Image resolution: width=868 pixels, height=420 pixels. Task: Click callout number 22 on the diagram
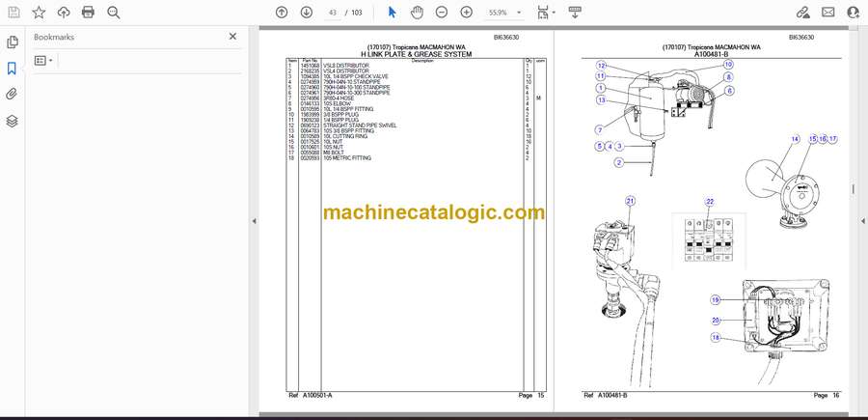click(x=710, y=202)
